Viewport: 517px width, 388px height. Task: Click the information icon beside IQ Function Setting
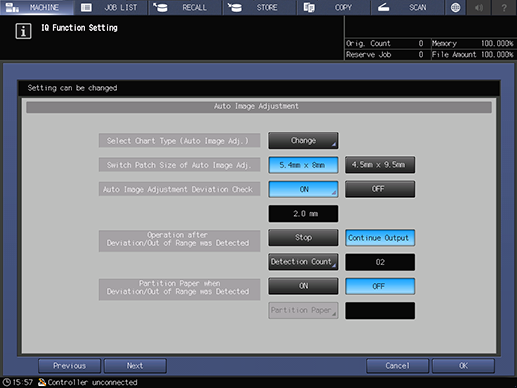(x=23, y=31)
